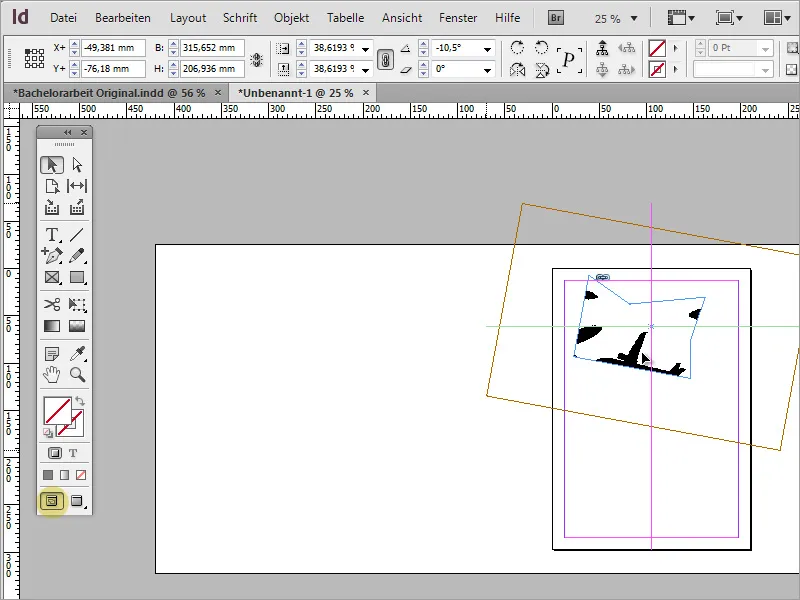Select the Eyedropper tool
This screenshot has width=800, height=600.
[77, 353]
